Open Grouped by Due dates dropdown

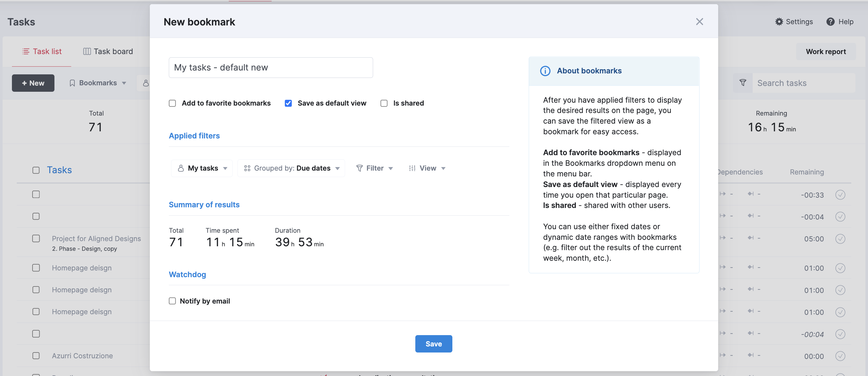(x=291, y=168)
